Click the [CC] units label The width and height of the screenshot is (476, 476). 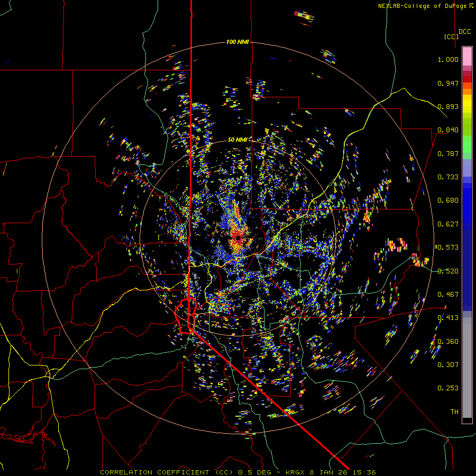(x=452, y=36)
